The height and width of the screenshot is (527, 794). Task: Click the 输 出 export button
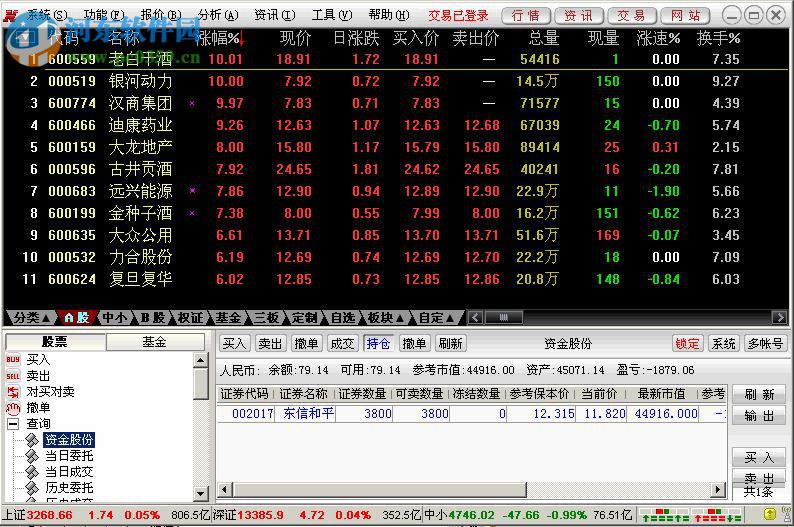point(759,416)
